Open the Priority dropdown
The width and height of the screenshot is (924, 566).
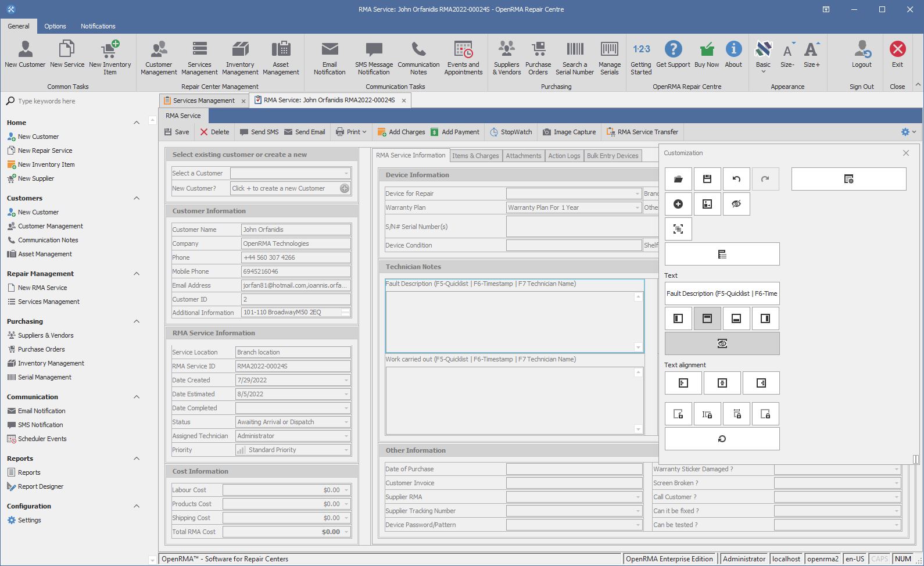(x=346, y=450)
